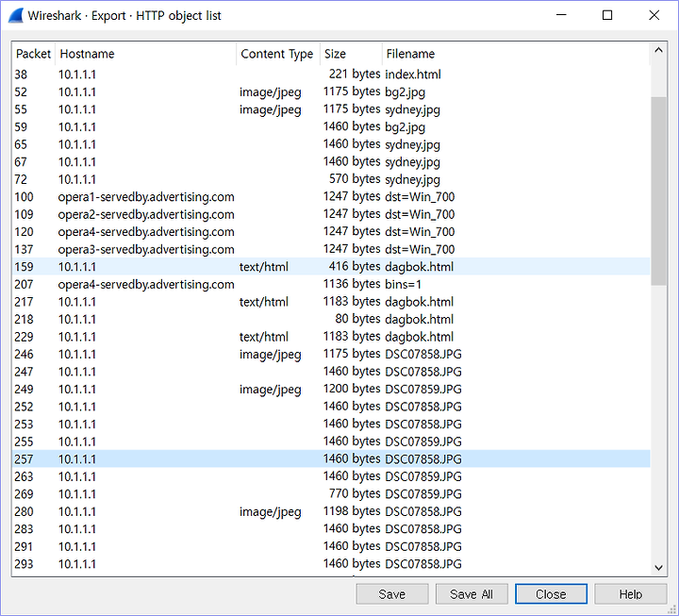The width and height of the screenshot is (679, 616).
Task: Select packet 291 DSC07858.JPG row
Action: point(331,546)
